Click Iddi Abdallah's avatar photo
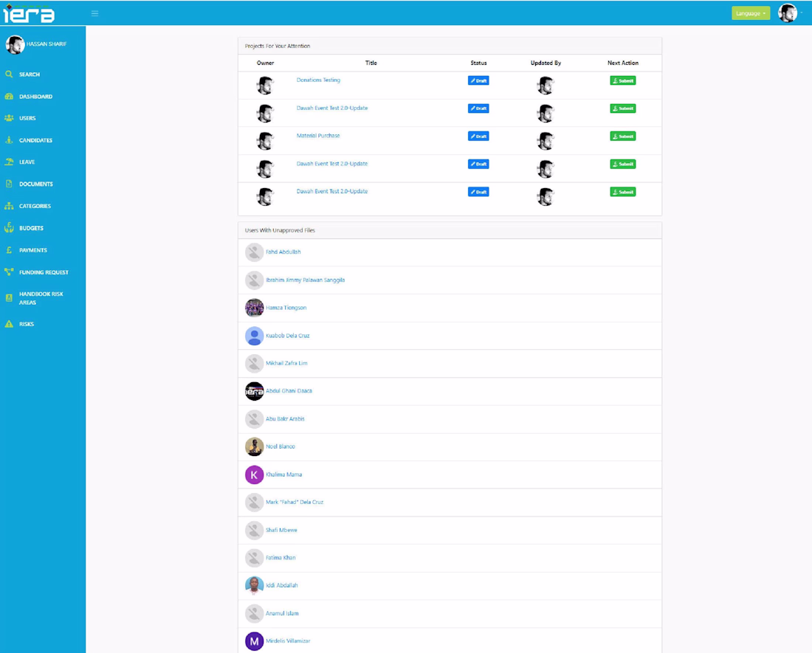This screenshot has height=653, width=812. (254, 586)
